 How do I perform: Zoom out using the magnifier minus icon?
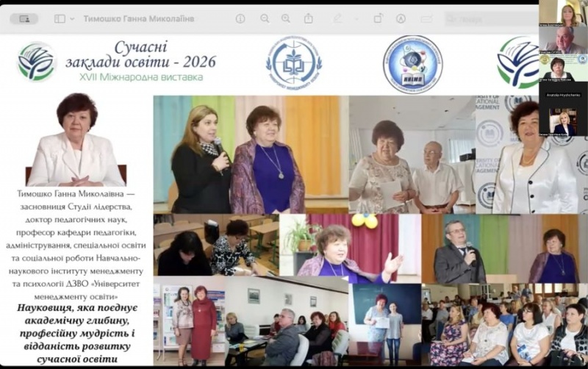point(265,18)
